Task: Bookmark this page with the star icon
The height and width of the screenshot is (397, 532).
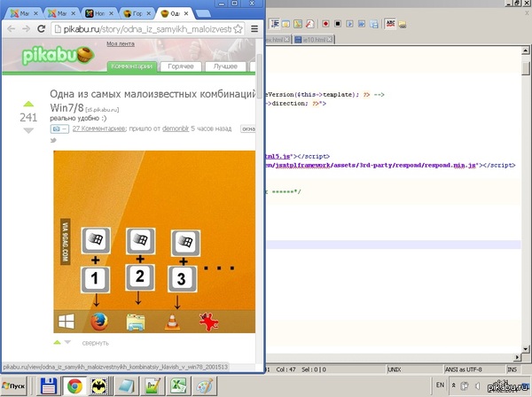Action: tap(237, 29)
